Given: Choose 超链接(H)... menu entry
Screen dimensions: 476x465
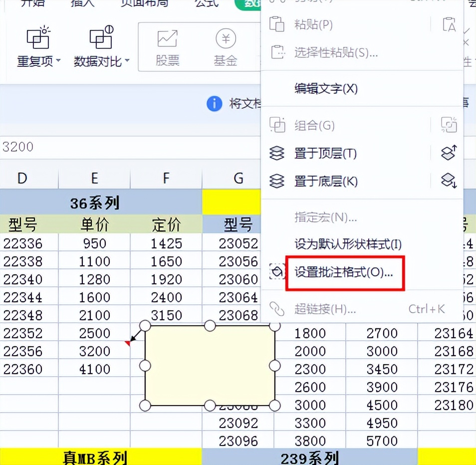Looking at the screenshot, I should pyautogui.click(x=325, y=309).
